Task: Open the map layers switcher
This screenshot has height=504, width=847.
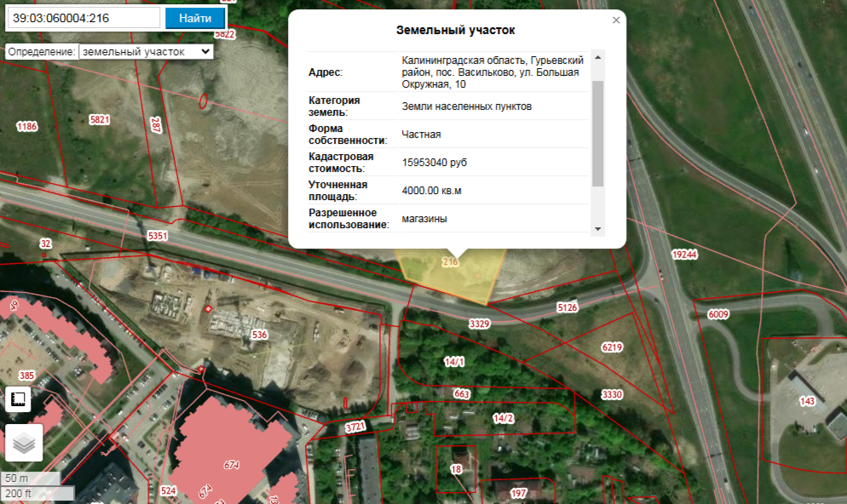Action: [x=24, y=443]
